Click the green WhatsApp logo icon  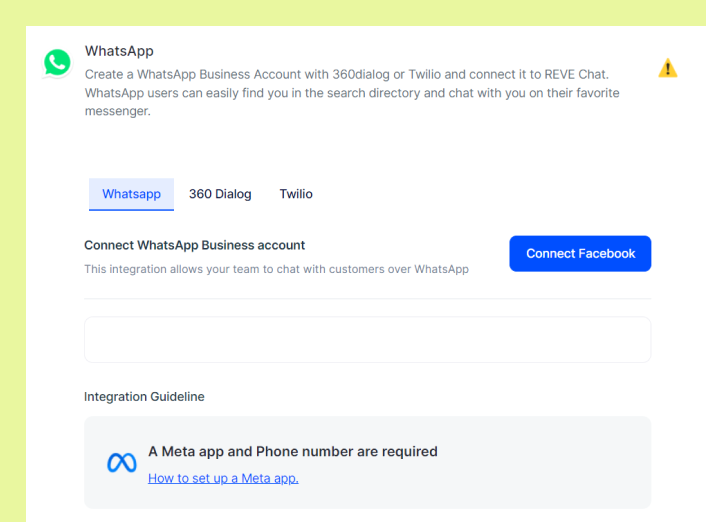(57, 63)
